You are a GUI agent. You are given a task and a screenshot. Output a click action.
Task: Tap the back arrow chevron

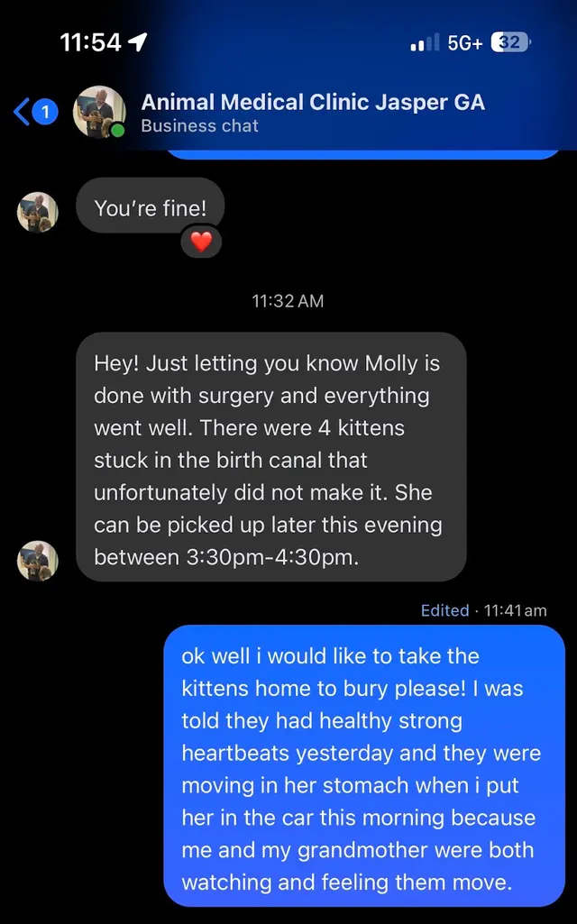(x=22, y=112)
